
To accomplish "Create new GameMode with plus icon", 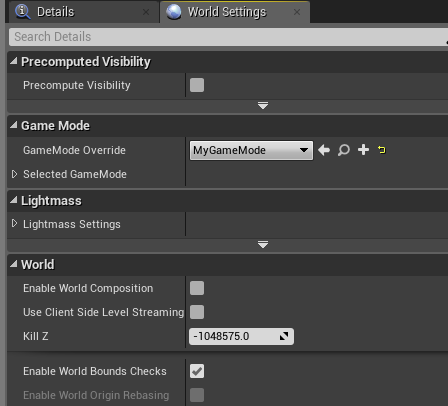I will [x=363, y=150].
